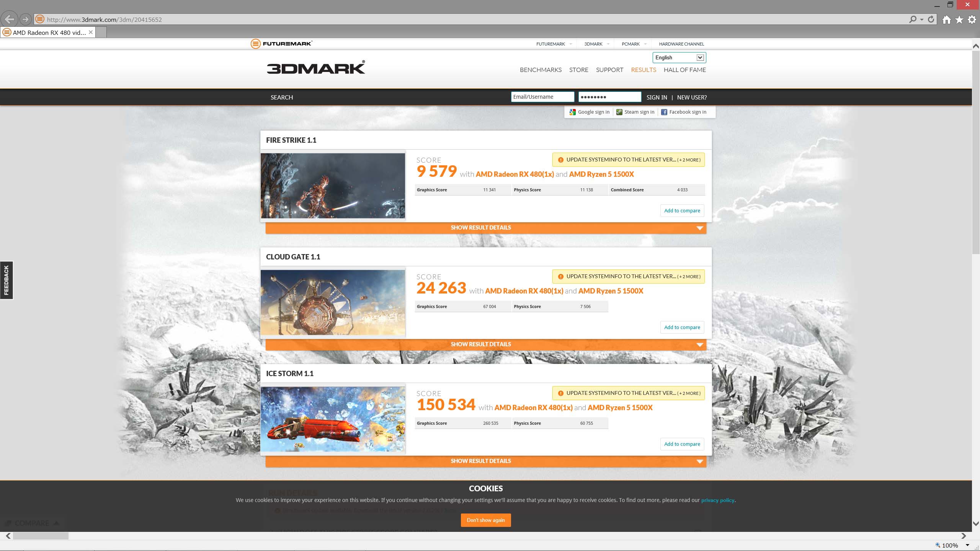Click the Facebook sign in icon

[664, 112]
